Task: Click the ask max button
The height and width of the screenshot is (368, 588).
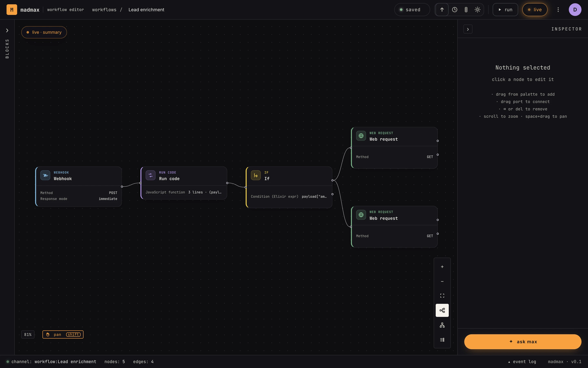Action: pyautogui.click(x=523, y=342)
